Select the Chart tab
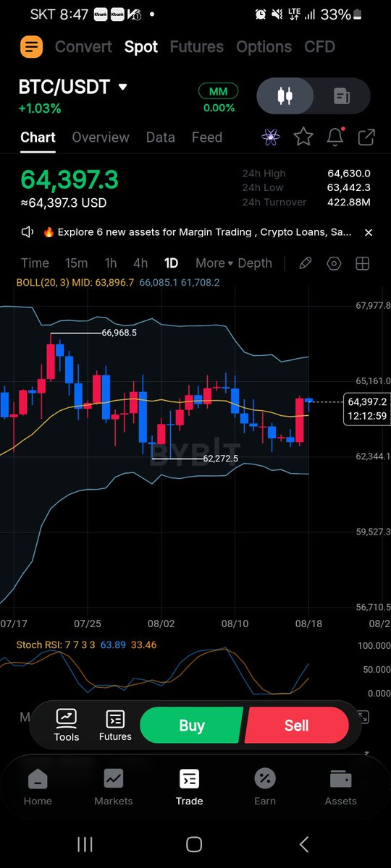Image resolution: width=391 pixels, height=868 pixels. (x=38, y=137)
